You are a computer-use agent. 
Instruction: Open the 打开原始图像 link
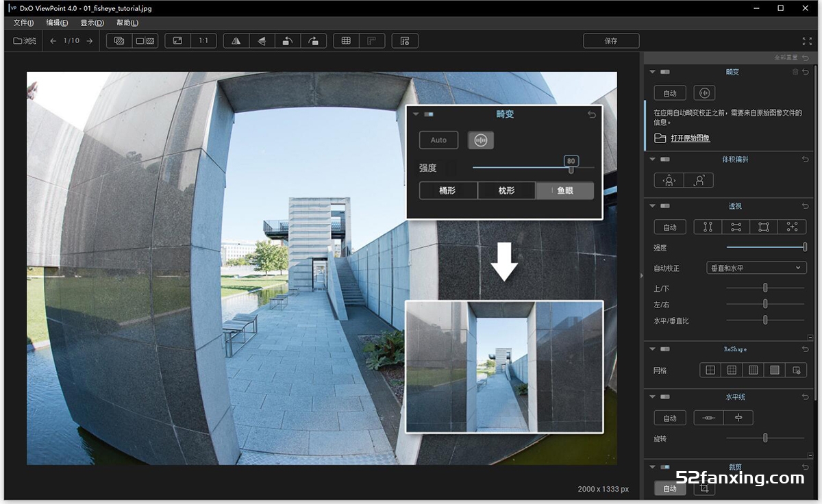point(690,138)
